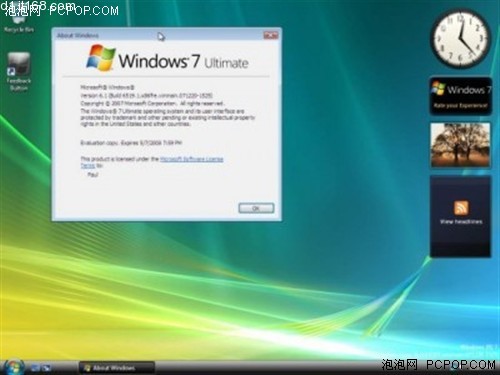The image size is (500, 375).
Task: Click the Windows 7 Ultimate banner text
Action: click(183, 61)
